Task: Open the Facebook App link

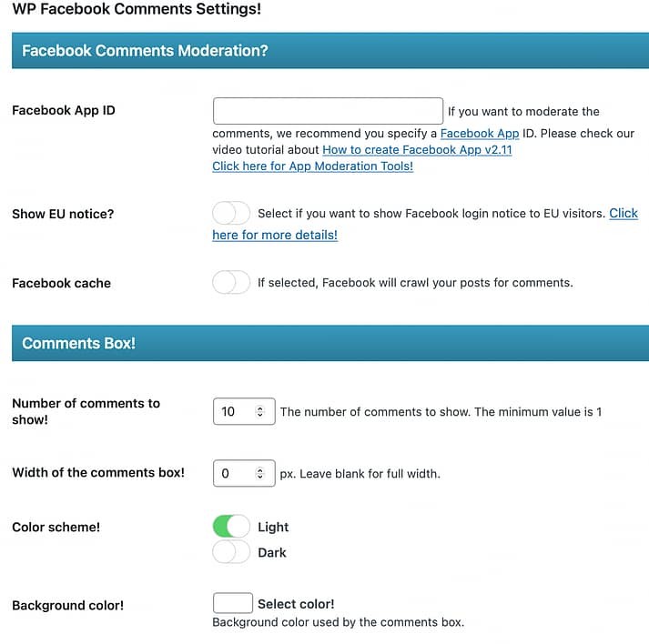Action: coord(480,133)
